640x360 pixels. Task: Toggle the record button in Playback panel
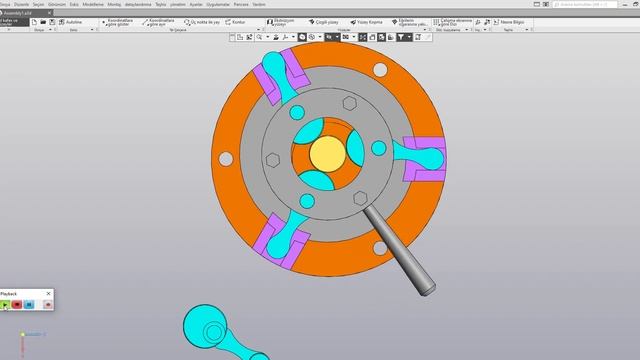click(x=48, y=304)
